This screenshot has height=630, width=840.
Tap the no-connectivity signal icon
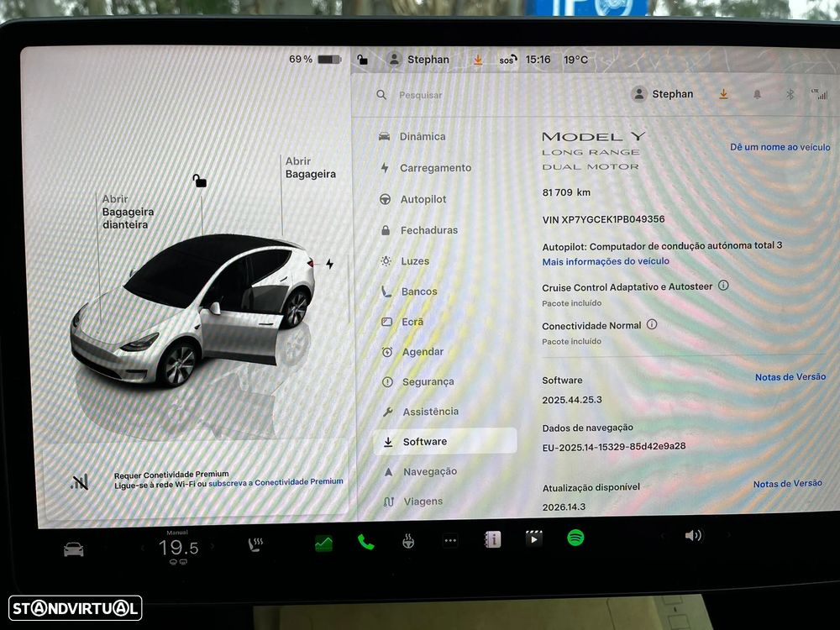coord(79,482)
